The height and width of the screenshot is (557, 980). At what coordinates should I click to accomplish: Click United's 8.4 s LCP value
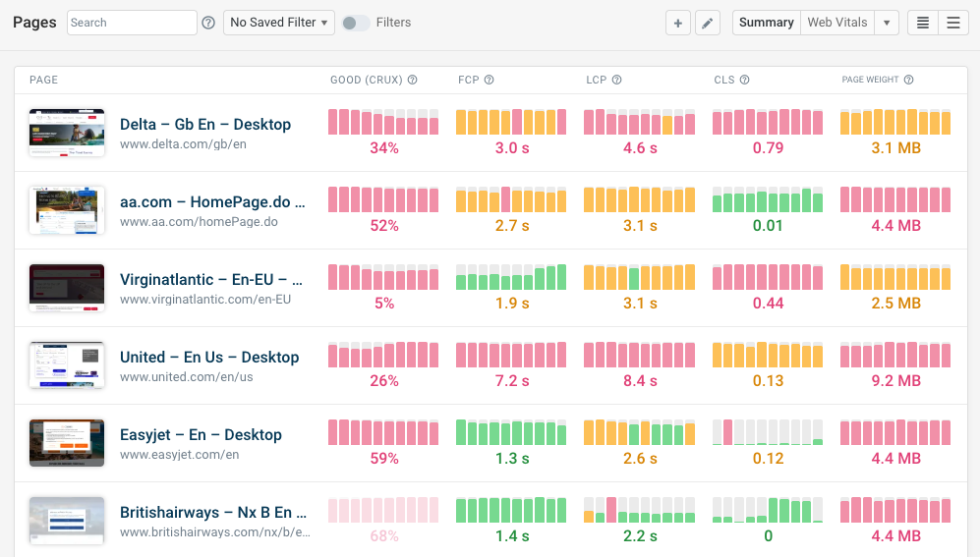pyautogui.click(x=640, y=381)
